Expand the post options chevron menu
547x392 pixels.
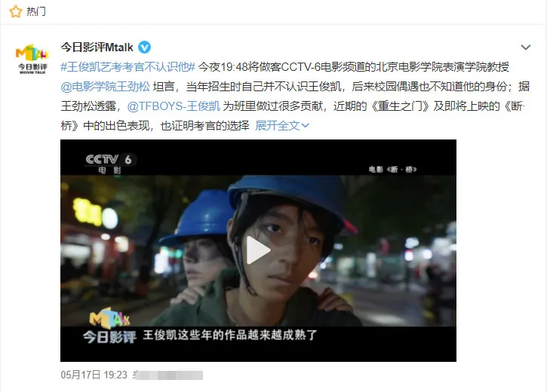[x=525, y=47]
